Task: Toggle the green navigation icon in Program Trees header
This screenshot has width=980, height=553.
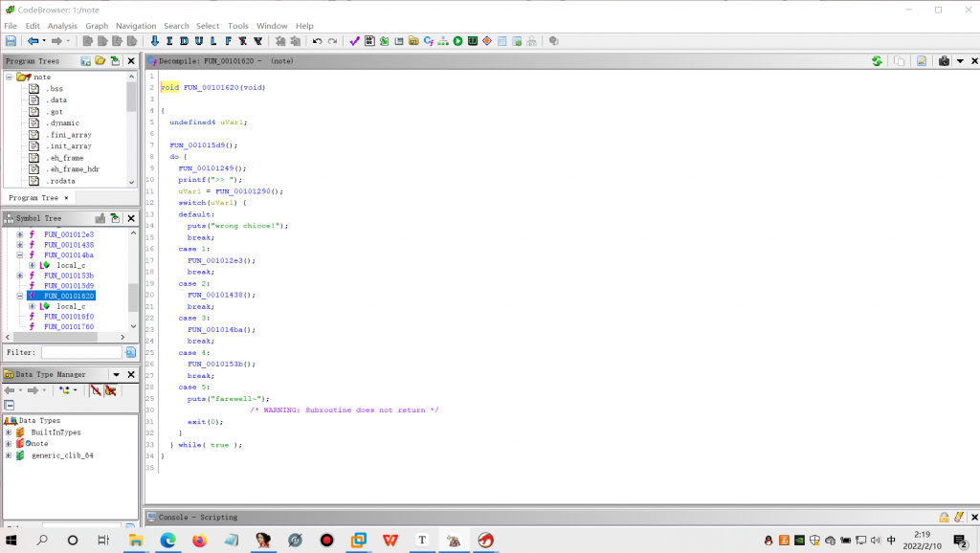Action: [115, 60]
